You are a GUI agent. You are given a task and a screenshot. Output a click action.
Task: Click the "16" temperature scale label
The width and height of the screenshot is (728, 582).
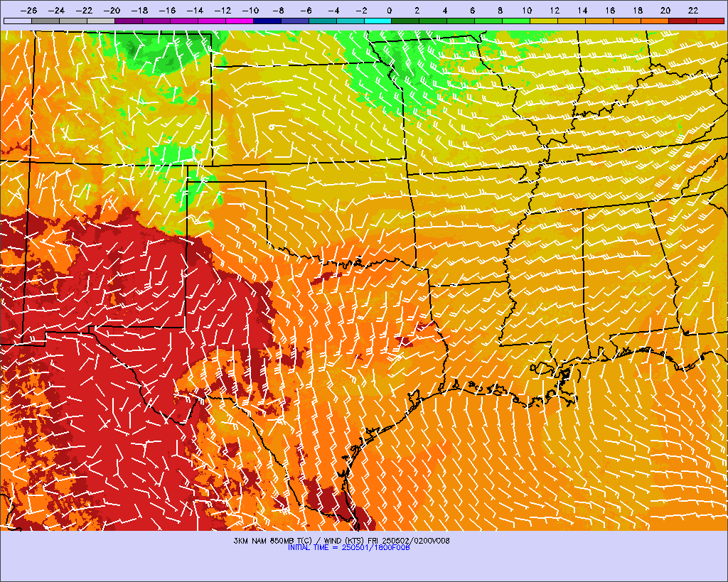[610, 11]
